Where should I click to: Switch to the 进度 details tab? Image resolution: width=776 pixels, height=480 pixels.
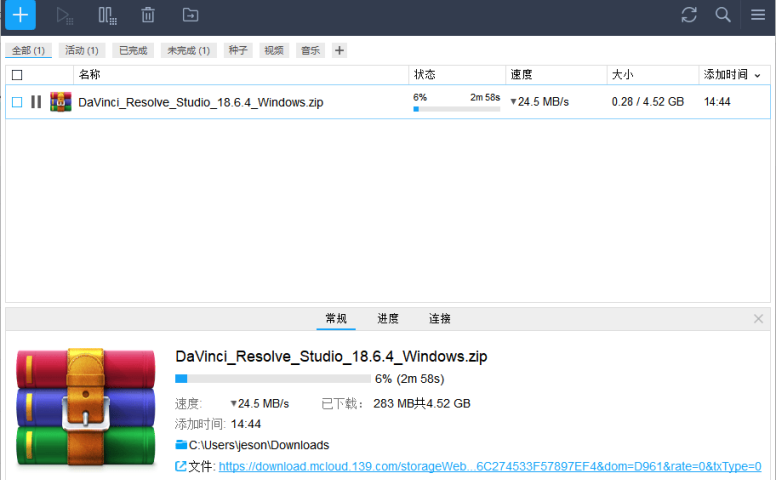point(388,319)
